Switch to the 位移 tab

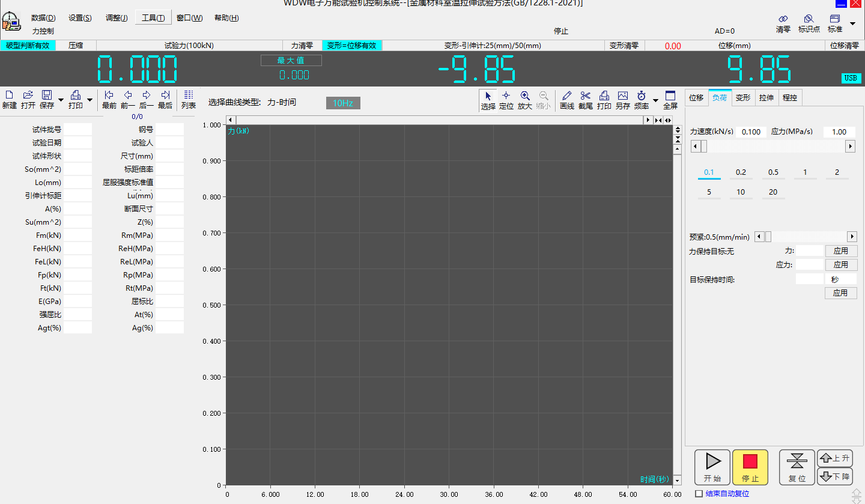(696, 97)
